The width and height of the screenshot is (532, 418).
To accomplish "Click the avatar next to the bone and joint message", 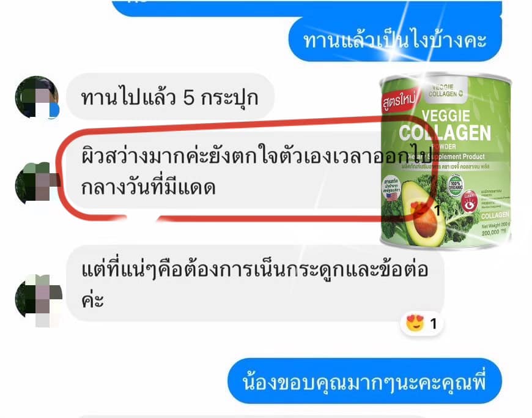I will pos(39,300).
